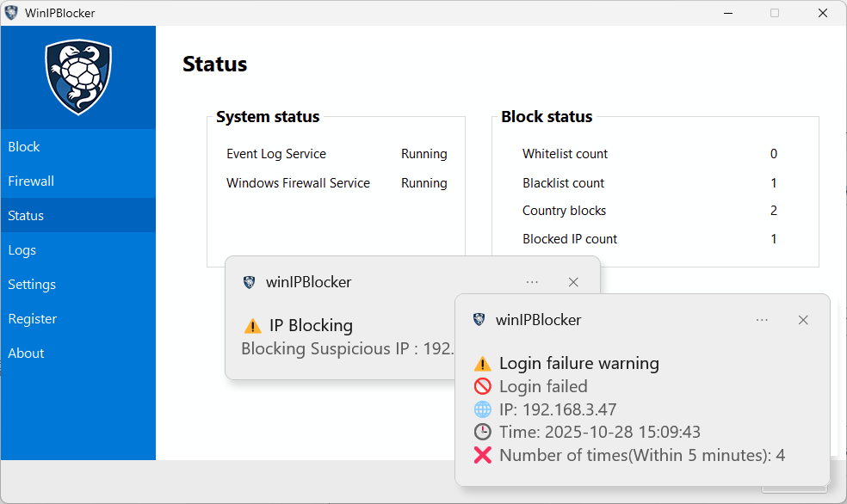Open the options menu on the login failure notification
This screenshot has height=504, width=847.
[762, 319]
